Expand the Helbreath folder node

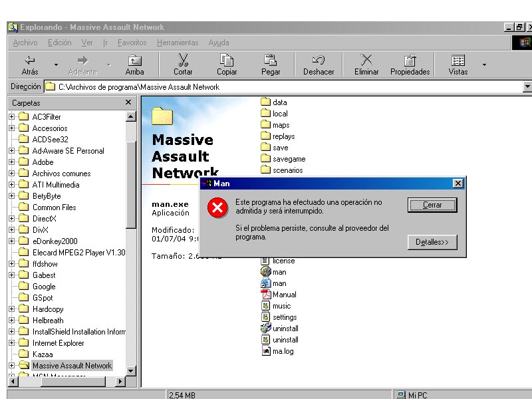12,321
